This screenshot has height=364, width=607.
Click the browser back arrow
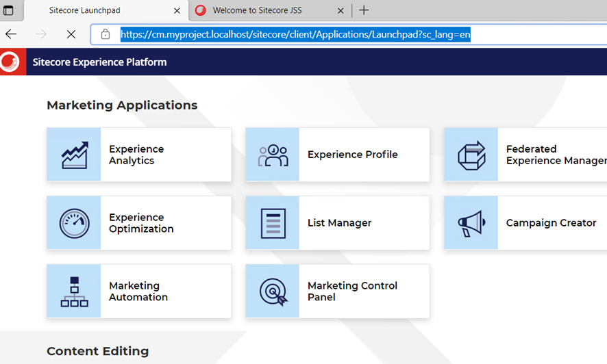(11, 34)
